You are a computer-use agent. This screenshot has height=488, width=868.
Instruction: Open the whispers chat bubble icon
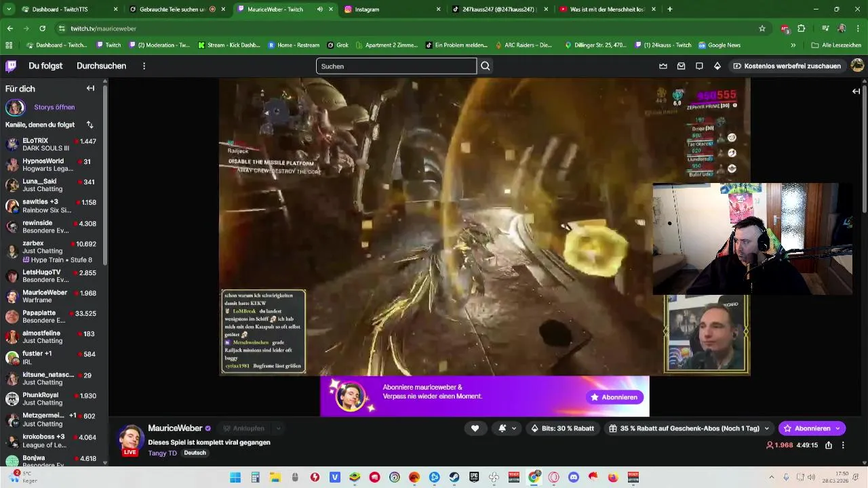699,66
